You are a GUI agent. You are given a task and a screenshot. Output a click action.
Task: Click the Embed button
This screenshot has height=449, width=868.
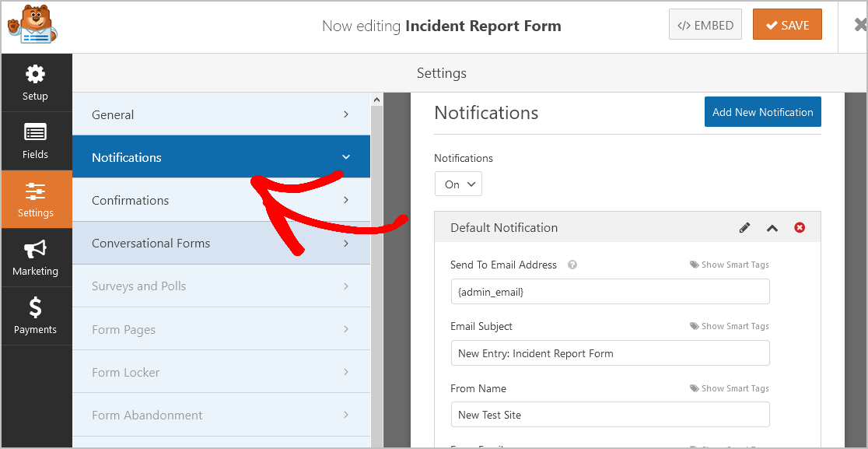click(x=705, y=25)
